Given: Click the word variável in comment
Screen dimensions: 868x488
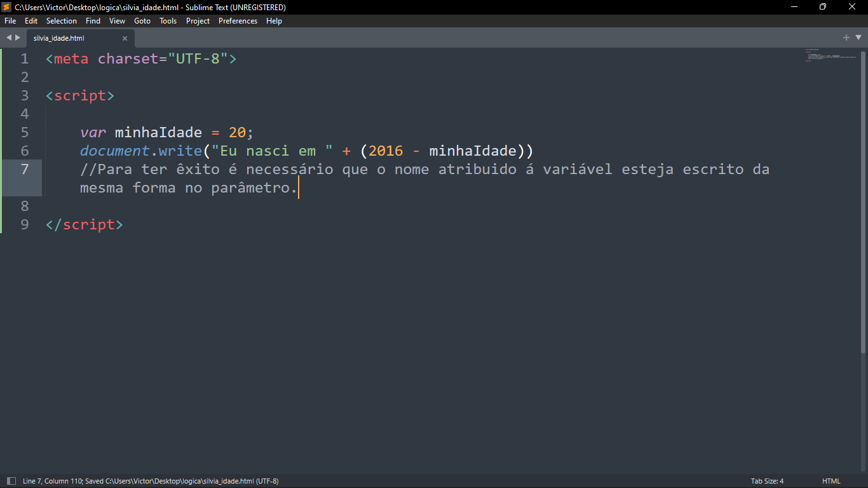Looking at the screenshot, I should pos(578,170).
